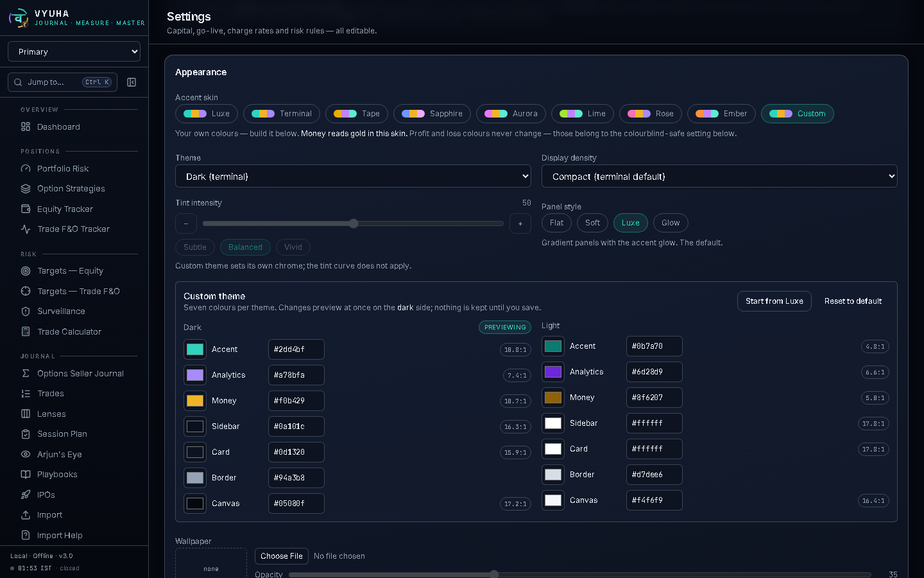Select the Terminal accent skin
The width and height of the screenshot is (924, 578).
282,114
